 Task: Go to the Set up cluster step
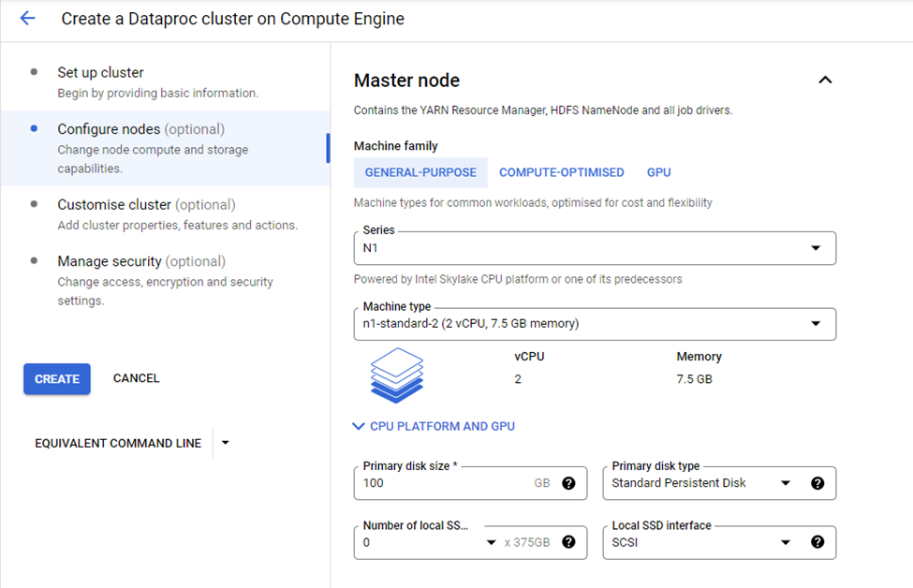166,82
